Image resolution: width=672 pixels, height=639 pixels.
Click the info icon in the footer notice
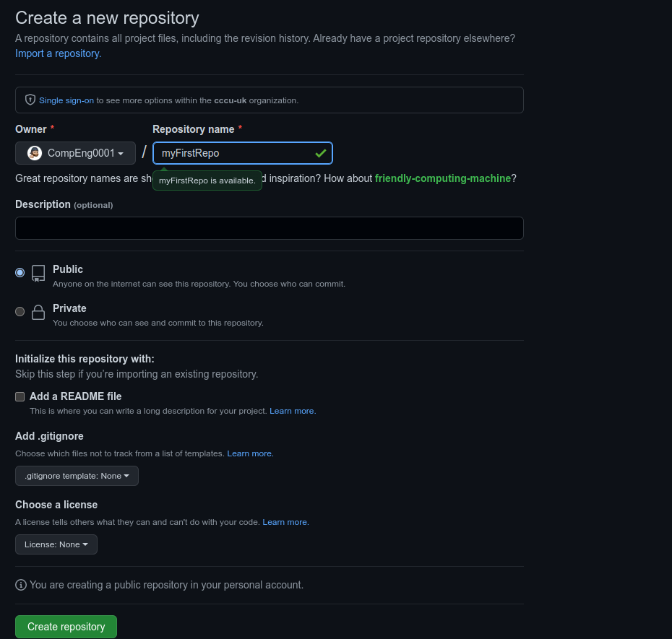coord(21,585)
